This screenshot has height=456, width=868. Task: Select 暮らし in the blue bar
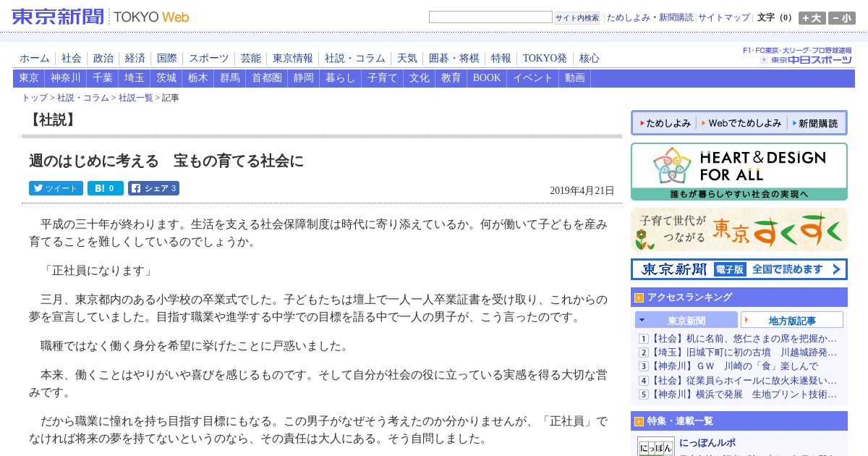pos(341,78)
